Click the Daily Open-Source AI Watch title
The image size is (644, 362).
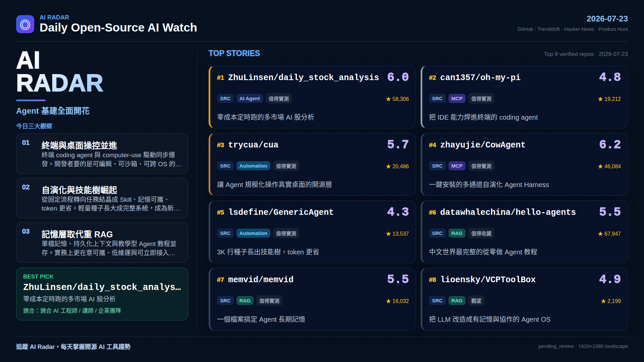click(118, 27)
